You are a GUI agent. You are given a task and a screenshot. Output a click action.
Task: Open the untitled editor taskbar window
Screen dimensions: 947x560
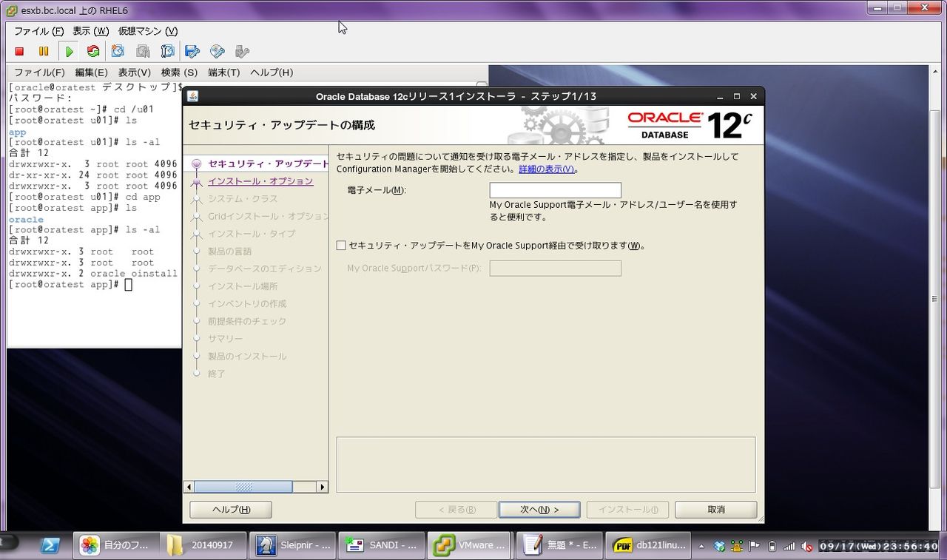pos(559,545)
